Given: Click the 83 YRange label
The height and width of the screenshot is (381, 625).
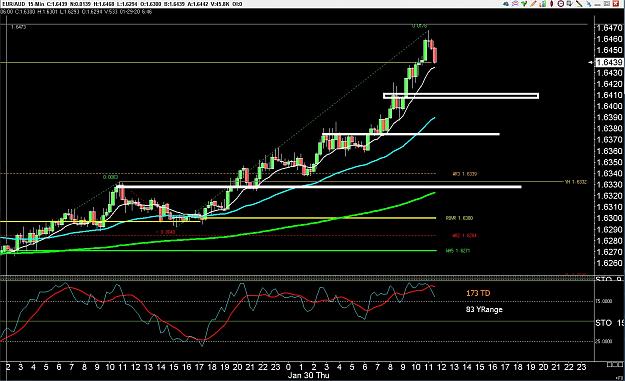Looking at the screenshot, I should pyautogui.click(x=484, y=309).
